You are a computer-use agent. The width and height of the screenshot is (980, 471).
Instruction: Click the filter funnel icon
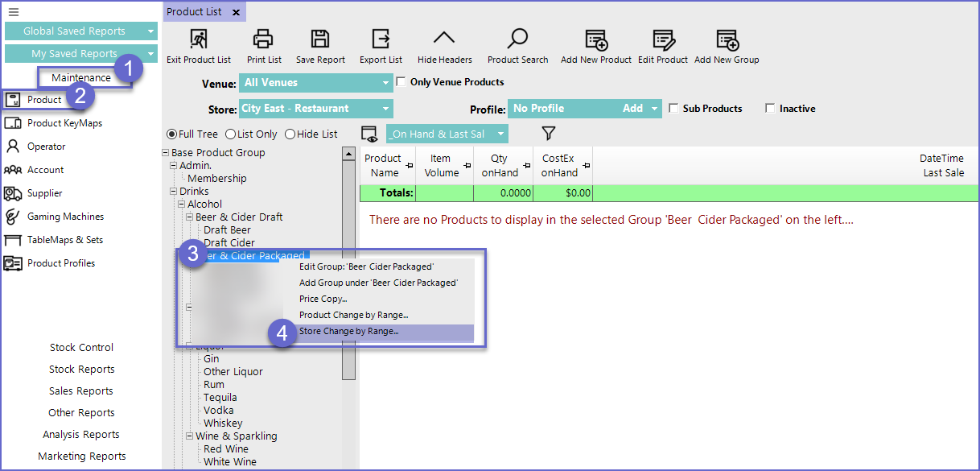point(549,134)
